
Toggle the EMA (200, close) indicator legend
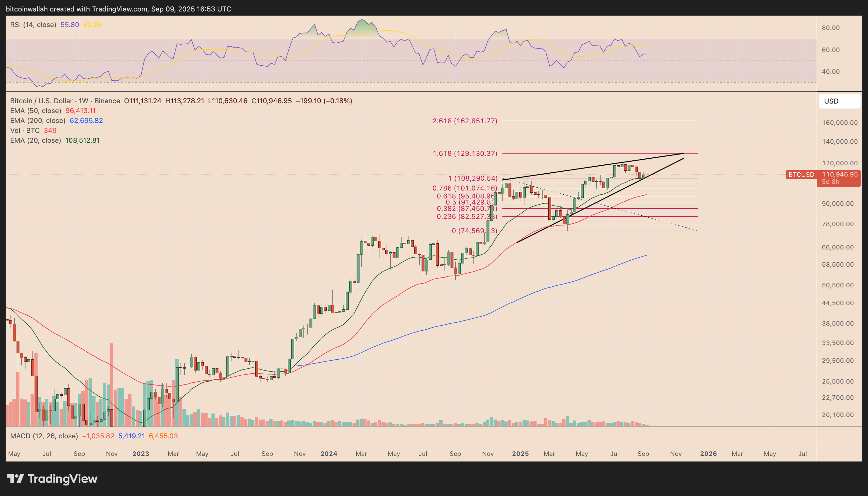point(38,121)
